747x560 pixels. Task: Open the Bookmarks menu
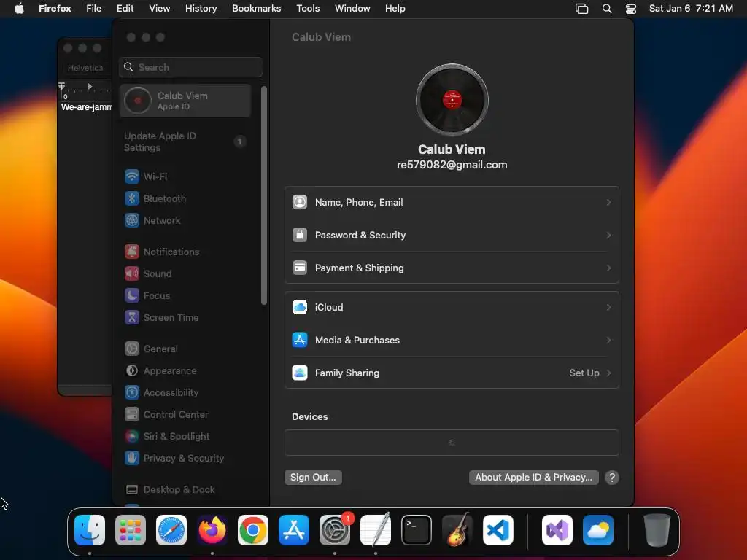tap(256, 9)
